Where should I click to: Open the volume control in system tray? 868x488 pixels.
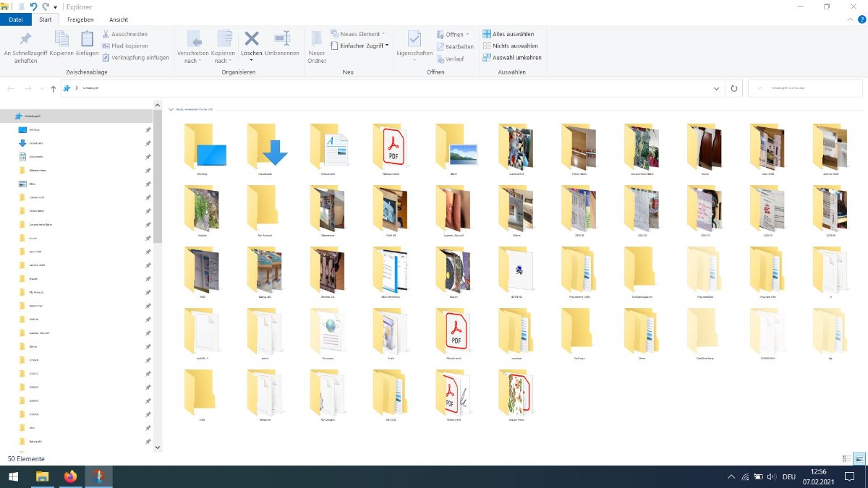[771, 477]
